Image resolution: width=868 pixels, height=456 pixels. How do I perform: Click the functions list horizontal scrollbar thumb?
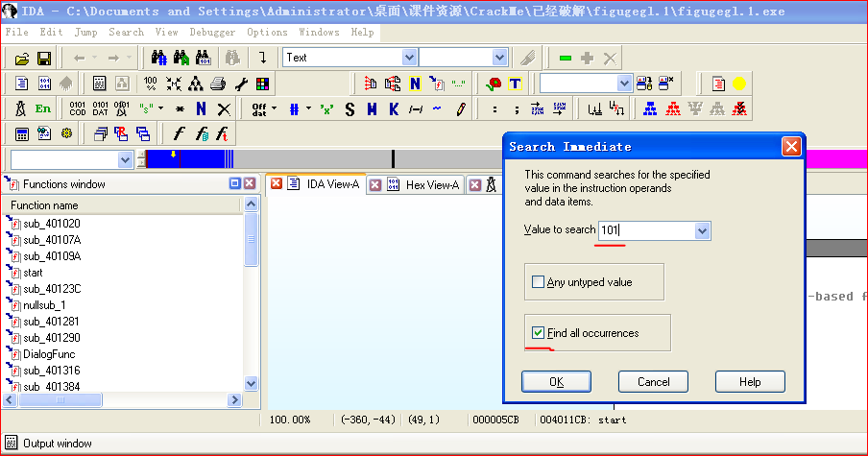coord(60,399)
